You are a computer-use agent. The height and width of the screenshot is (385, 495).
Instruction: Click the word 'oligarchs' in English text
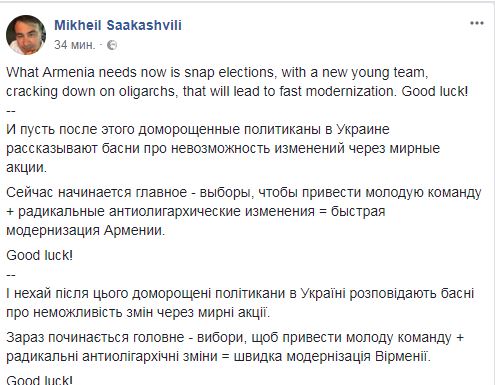coord(147,91)
